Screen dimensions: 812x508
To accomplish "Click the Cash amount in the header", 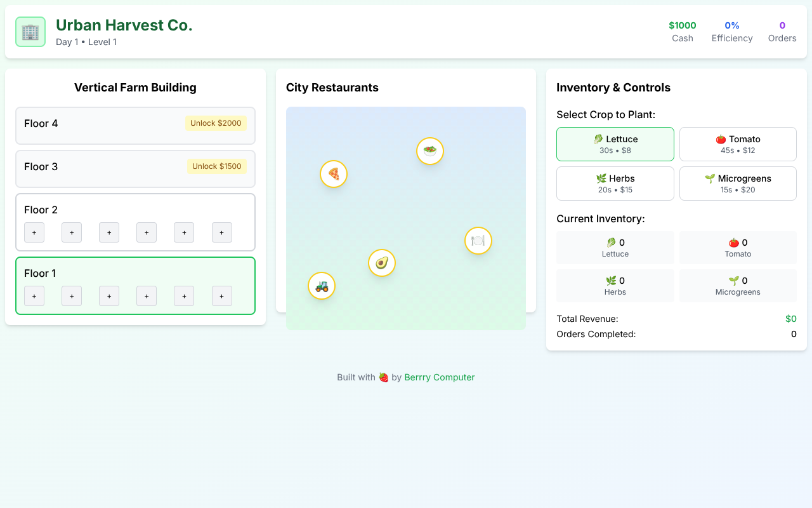I will [682, 25].
